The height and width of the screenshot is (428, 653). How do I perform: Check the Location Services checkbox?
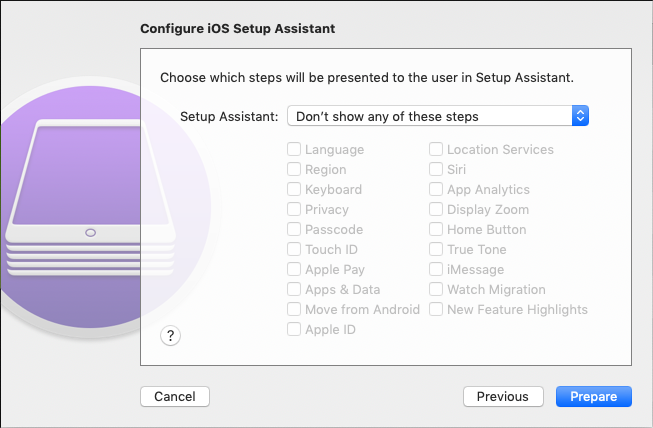click(437, 150)
